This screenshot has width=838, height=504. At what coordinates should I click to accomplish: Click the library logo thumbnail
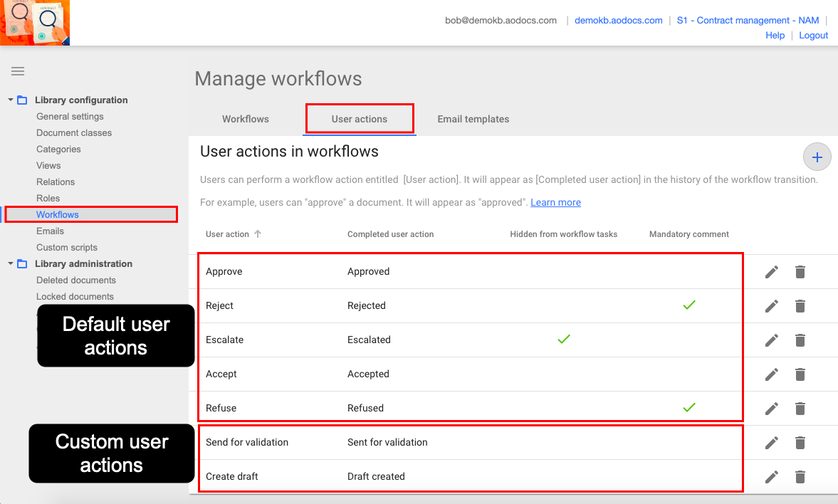pos(35,23)
